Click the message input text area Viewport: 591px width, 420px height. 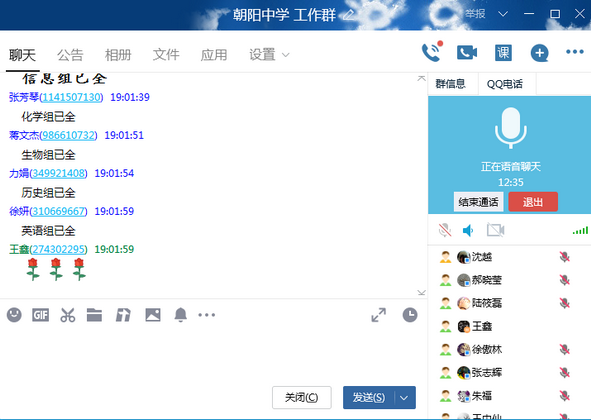click(213, 353)
